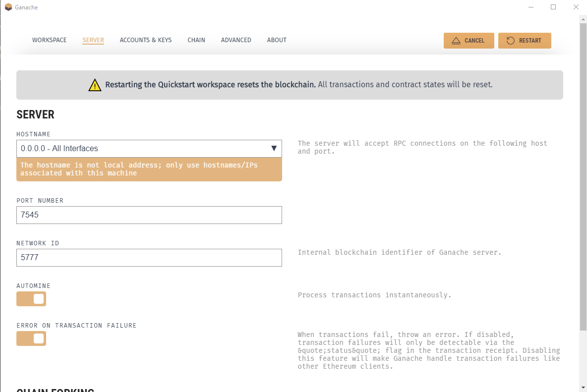The image size is (587, 392).
Task: Go to the Advanced tab
Action: coord(236,40)
